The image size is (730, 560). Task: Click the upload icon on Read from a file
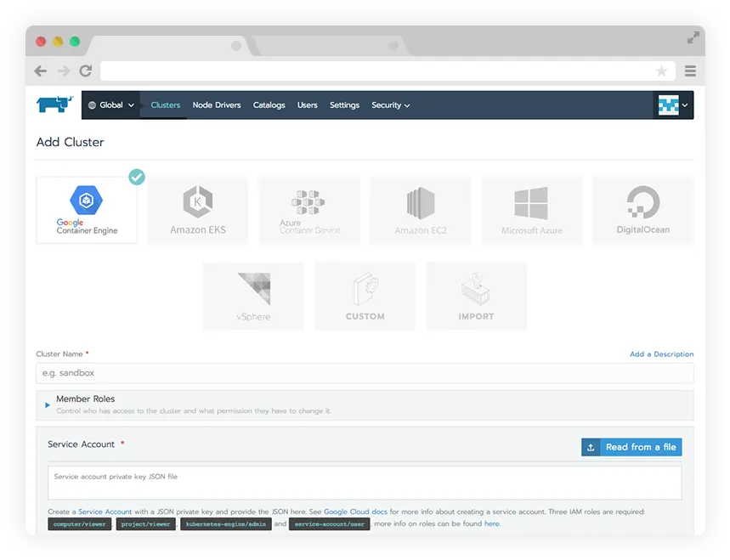(591, 447)
